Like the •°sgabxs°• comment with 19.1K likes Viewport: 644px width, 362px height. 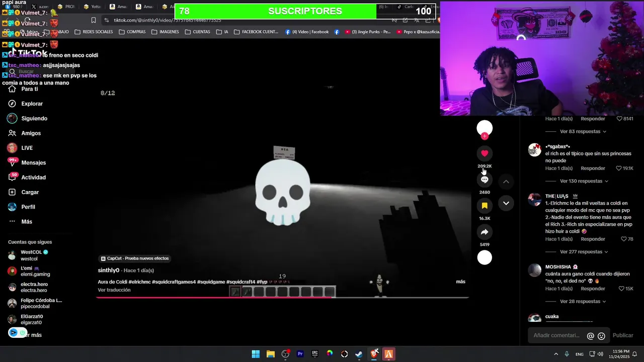619,168
